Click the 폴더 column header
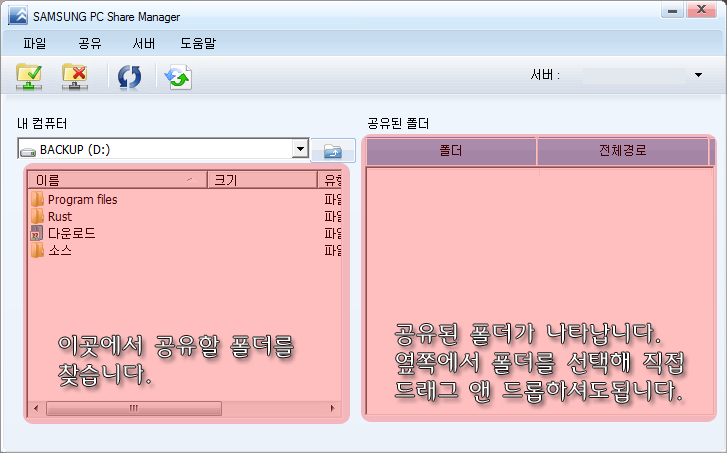 coord(451,151)
